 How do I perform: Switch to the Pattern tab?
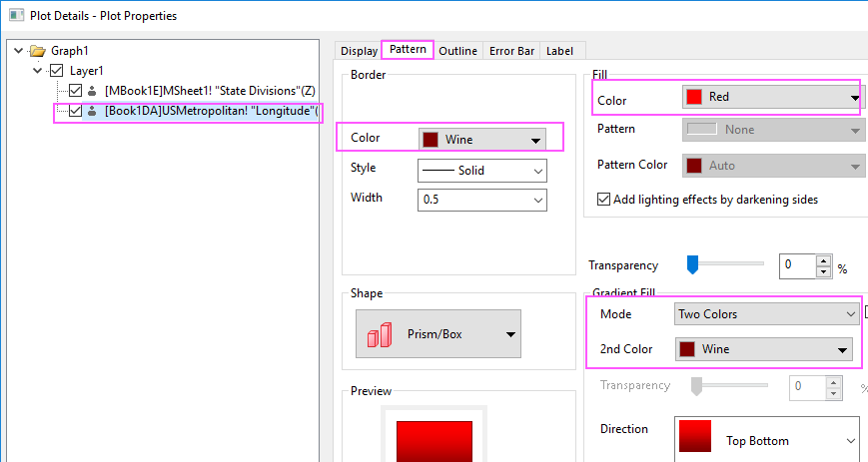(408, 49)
